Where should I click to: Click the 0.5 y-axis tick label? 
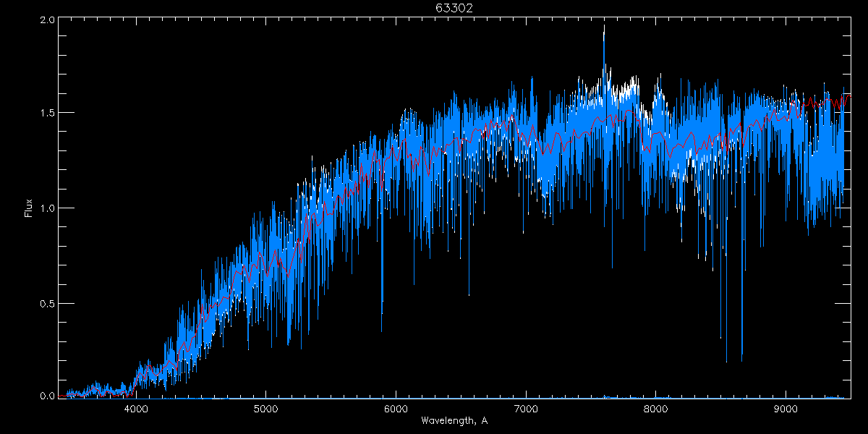[x=46, y=303]
